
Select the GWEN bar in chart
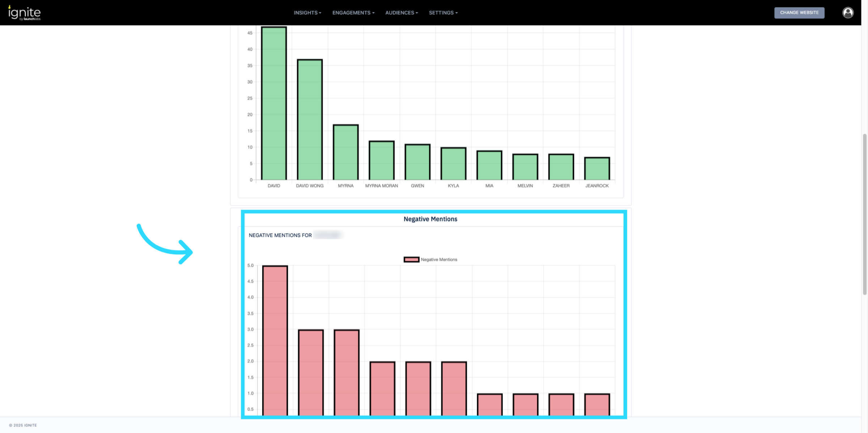click(x=417, y=162)
